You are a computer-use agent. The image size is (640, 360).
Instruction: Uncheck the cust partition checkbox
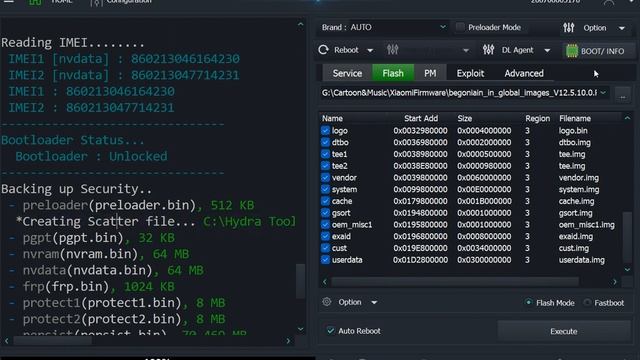click(x=325, y=248)
